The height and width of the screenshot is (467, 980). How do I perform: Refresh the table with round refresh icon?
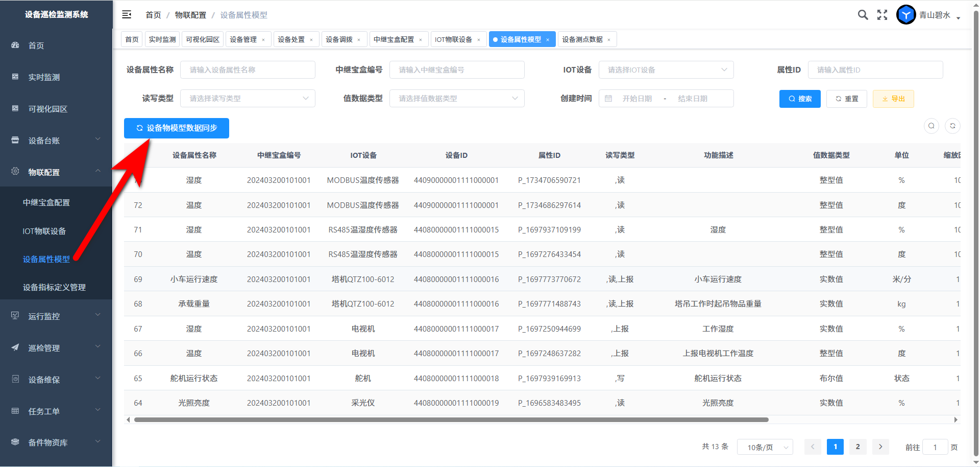(952, 126)
